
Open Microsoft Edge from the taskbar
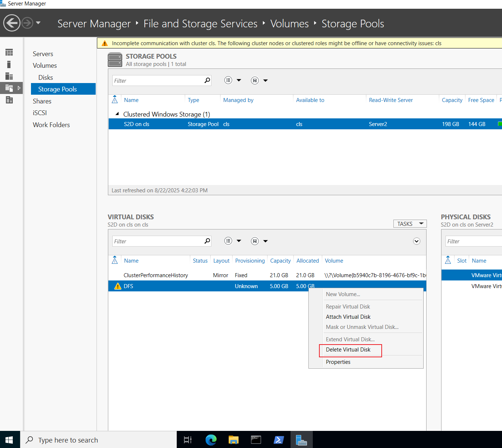(211, 440)
